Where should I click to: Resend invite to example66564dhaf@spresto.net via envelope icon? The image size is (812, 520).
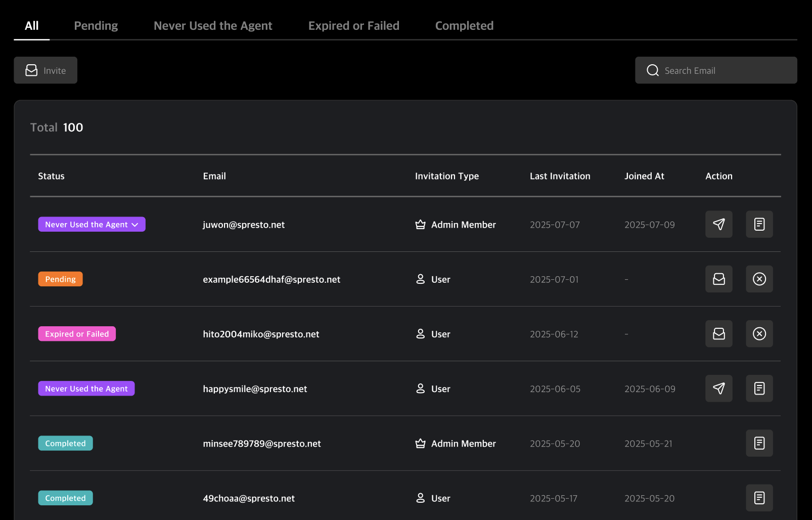pos(718,279)
